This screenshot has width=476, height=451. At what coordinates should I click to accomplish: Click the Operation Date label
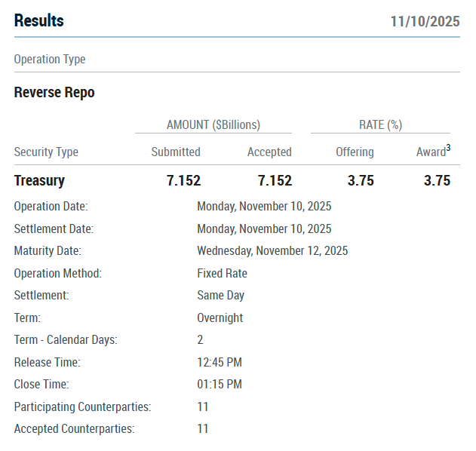51,207
